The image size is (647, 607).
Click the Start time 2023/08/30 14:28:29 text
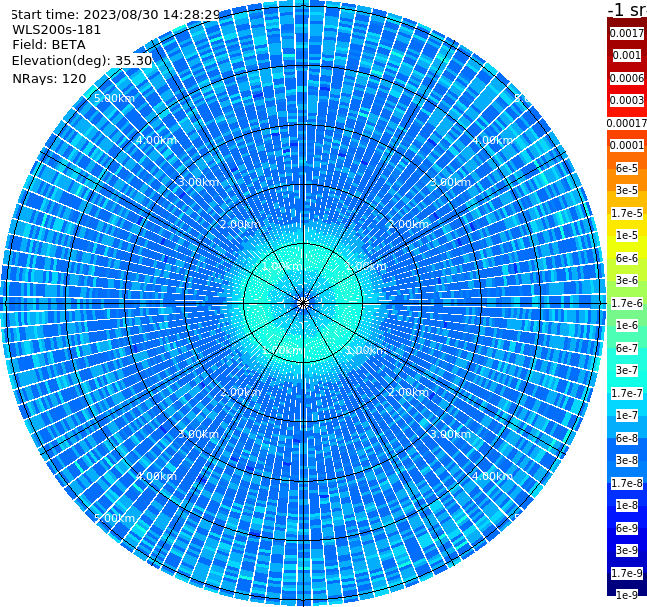click(115, 14)
